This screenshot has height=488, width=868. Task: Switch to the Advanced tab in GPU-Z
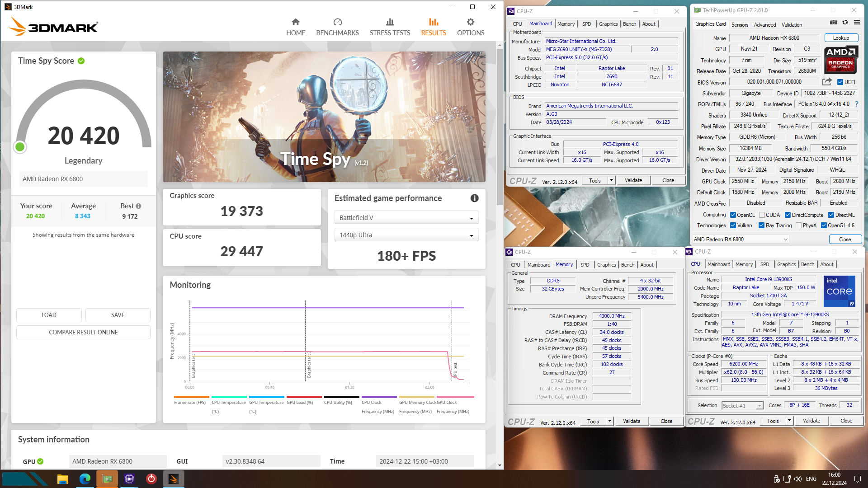pos(765,25)
